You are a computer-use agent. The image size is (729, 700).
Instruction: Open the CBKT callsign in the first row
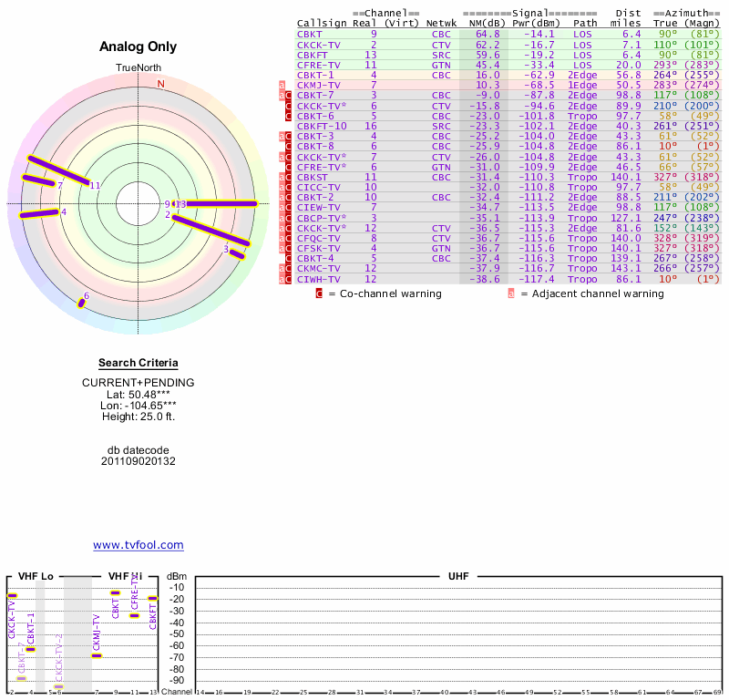308,34
